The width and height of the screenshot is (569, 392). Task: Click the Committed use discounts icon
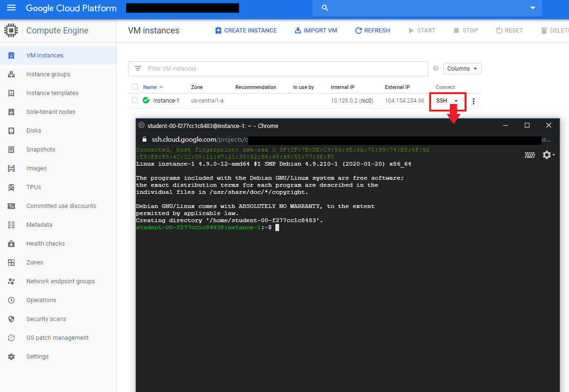[x=11, y=206]
